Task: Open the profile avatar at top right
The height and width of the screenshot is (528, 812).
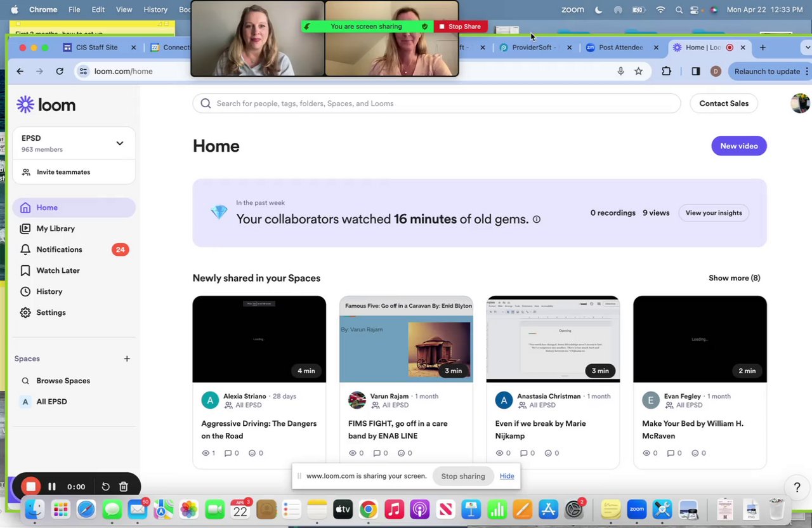Action: coord(801,103)
